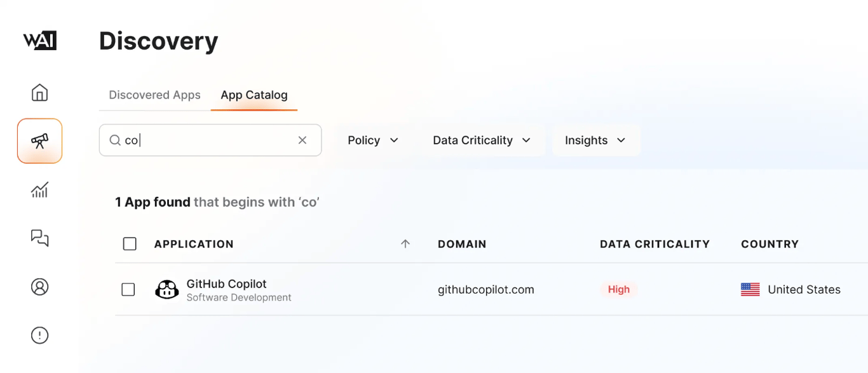868x373 pixels.
Task: Click the alert exclamation icon in sidebar
Action: coord(39,335)
